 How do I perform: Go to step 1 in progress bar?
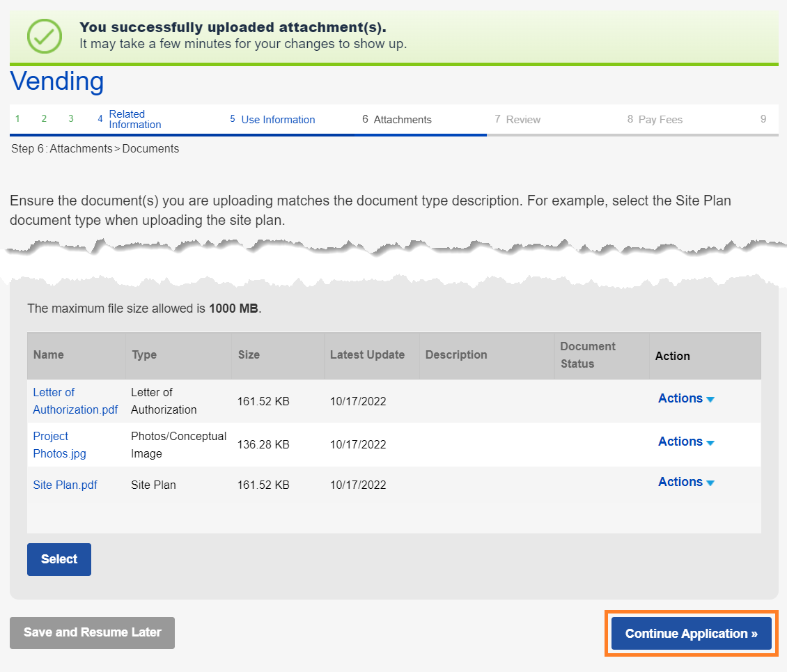point(17,119)
